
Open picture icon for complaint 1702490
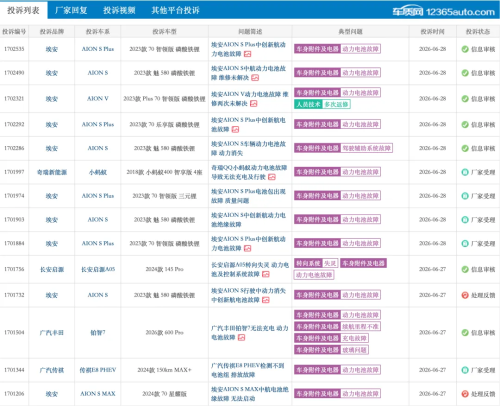[255, 78]
